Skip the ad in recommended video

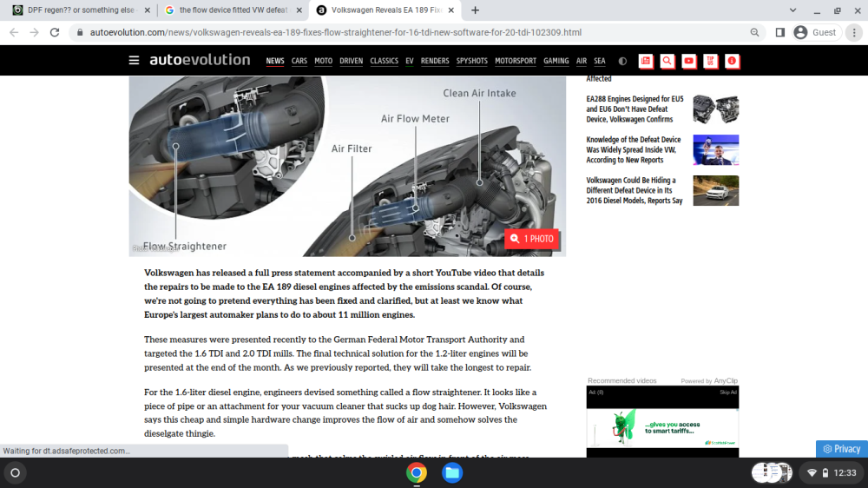pyautogui.click(x=728, y=392)
